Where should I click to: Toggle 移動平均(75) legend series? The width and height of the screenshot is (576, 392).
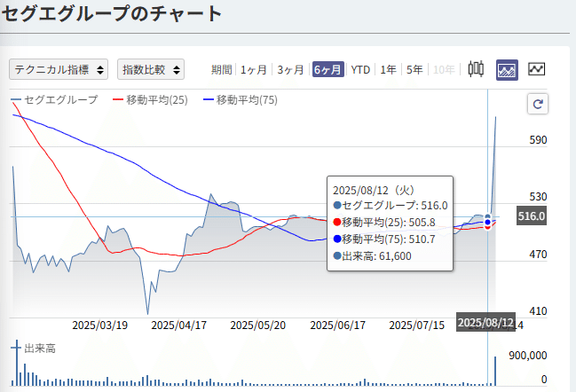[x=241, y=100]
